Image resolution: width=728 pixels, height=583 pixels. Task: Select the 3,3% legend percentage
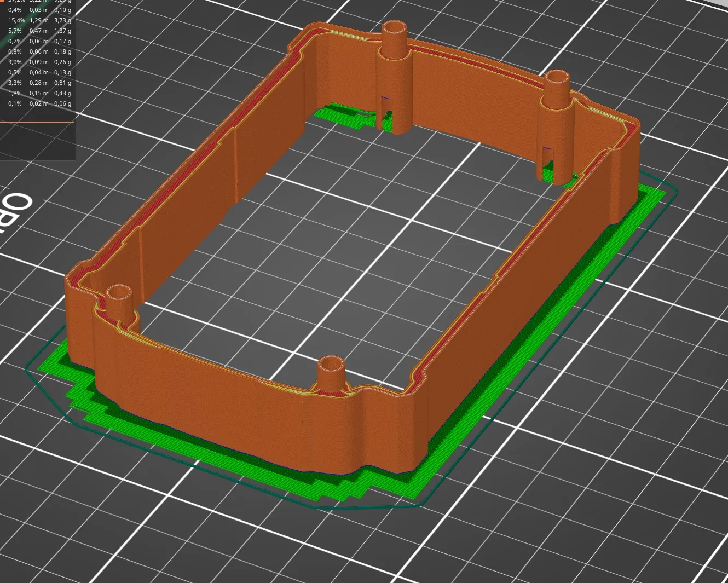(x=15, y=83)
